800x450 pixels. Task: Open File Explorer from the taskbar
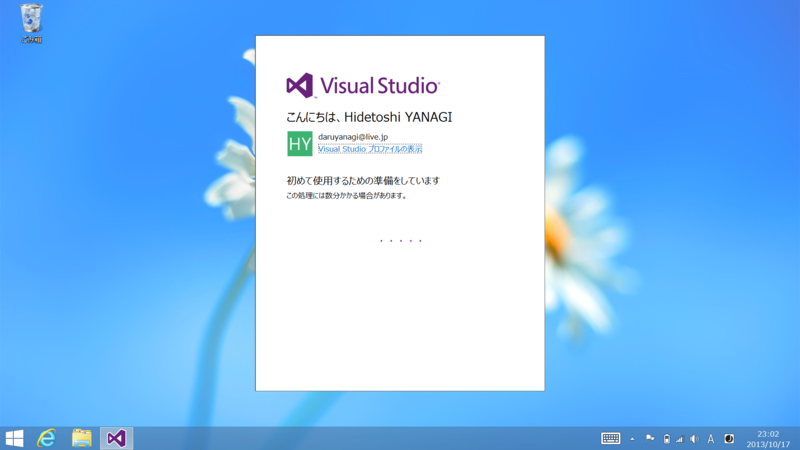(x=82, y=438)
